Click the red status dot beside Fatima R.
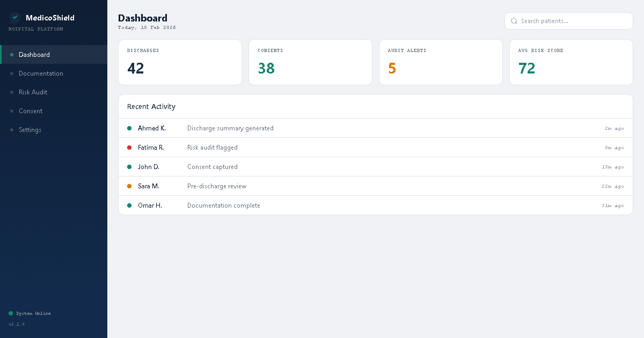 pyautogui.click(x=129, y=148)
